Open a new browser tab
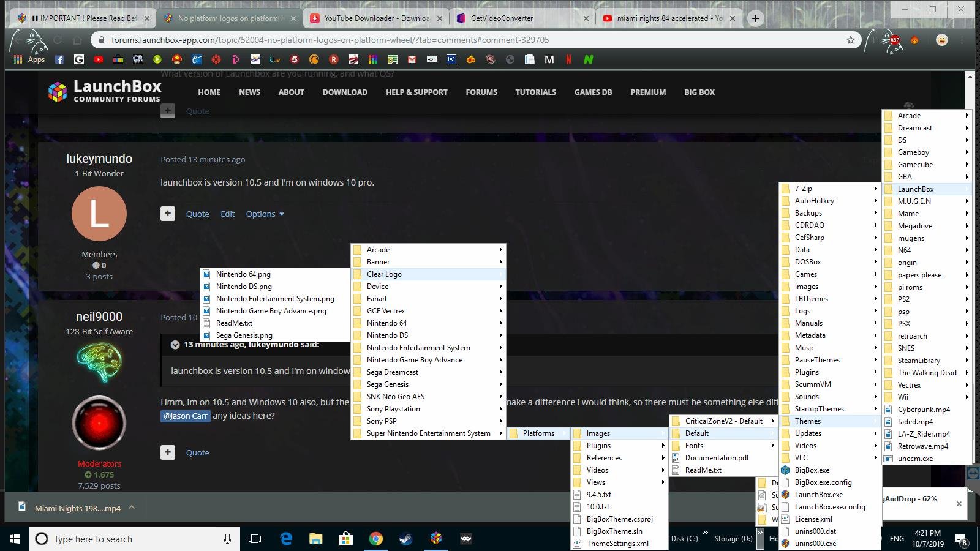Viewport: 980px width, 551px height. click(756, 18)
